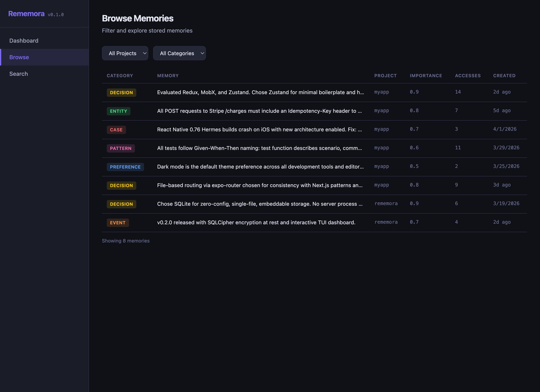Open the Rememora logo home link
This screenshot has height=392, width=540.
[x=26, y=14]
